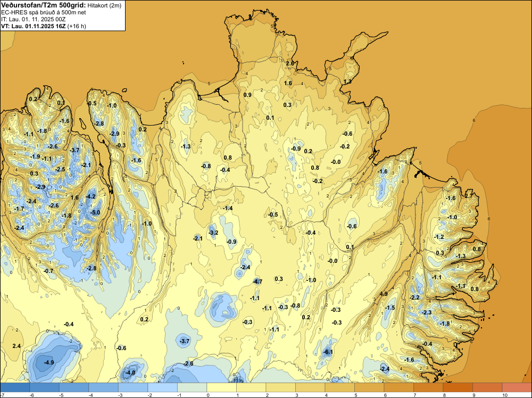This screenshot has width=532, height=398.
Task: Select the legend swatch between -1 and 0
Action: point(192,387)
